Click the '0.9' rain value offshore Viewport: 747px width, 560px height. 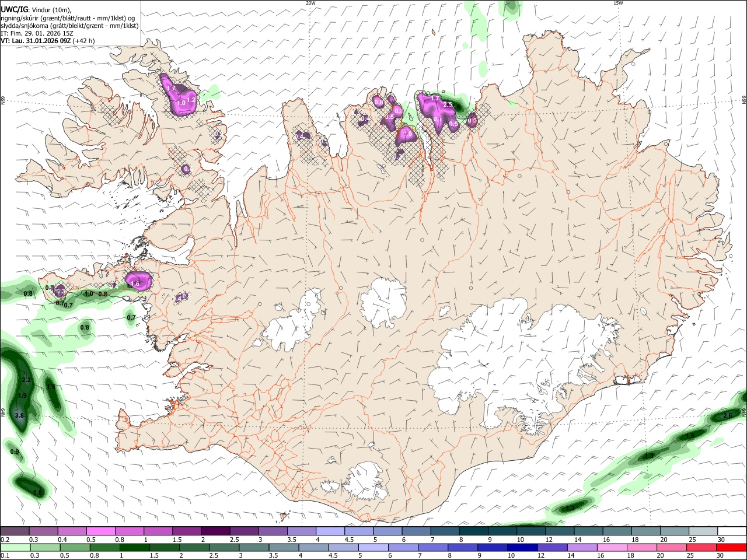click(x=15, y=452)
